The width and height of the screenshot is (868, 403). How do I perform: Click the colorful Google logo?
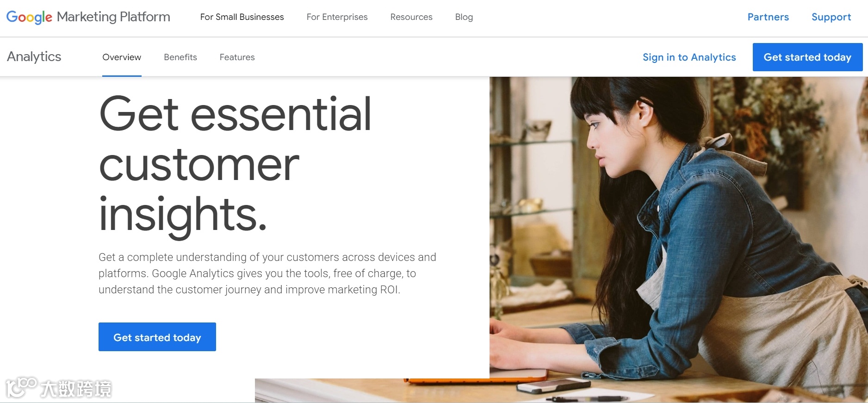click(29, 17)
